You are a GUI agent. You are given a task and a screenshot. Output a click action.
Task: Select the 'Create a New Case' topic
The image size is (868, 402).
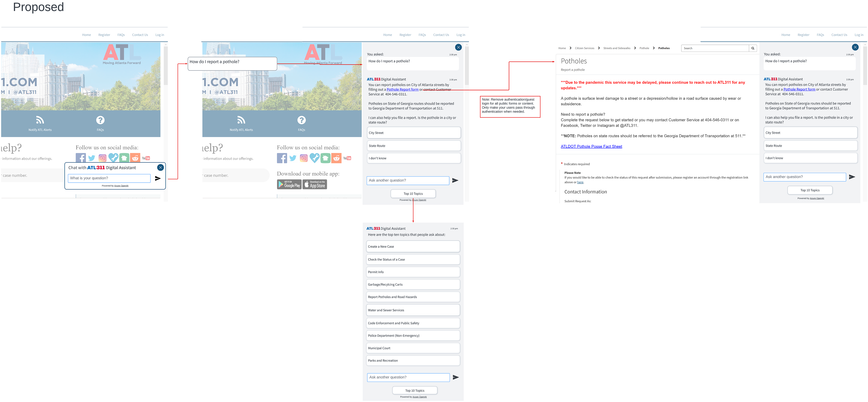click(413, 246)
